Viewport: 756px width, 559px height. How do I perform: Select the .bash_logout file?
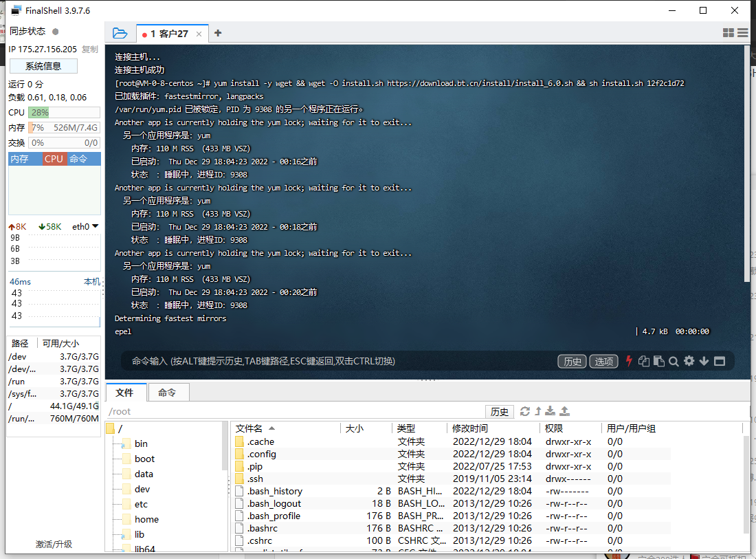(451, 503)
